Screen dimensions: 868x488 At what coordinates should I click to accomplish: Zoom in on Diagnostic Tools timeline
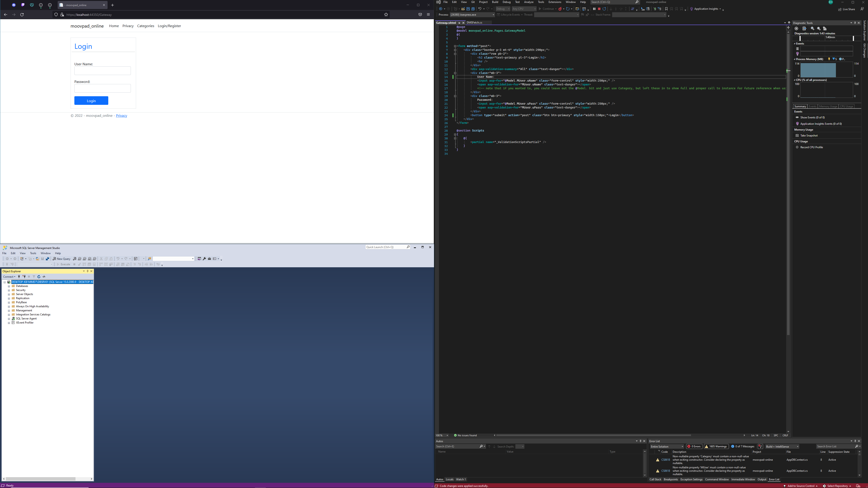click(812, 29)
